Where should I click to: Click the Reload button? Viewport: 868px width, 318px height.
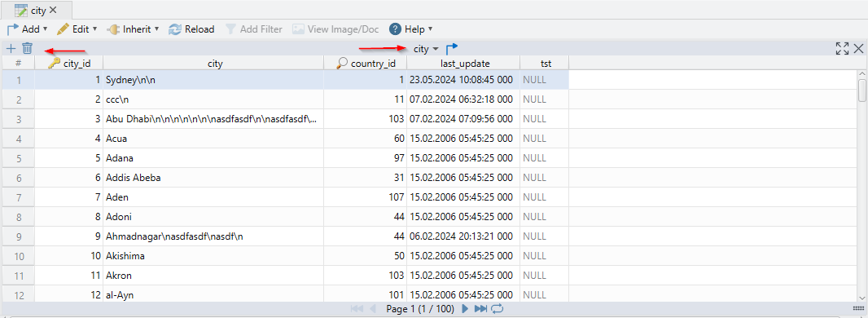click(191, 29)
